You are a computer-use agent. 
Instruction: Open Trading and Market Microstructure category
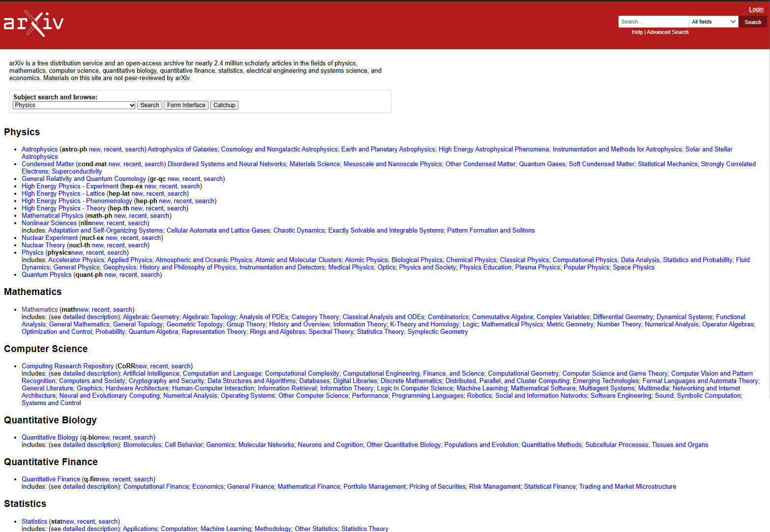627,486
